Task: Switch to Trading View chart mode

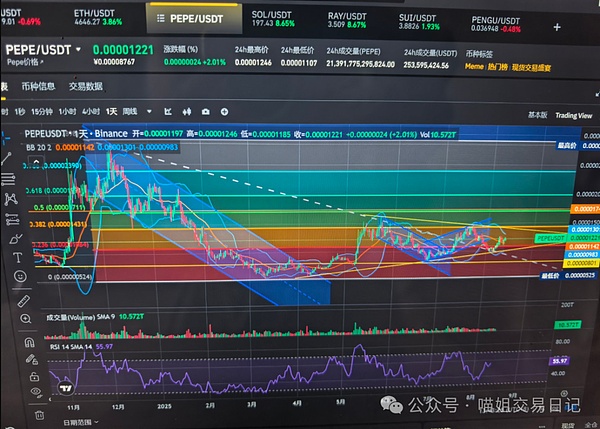Action: click(573, 116)
